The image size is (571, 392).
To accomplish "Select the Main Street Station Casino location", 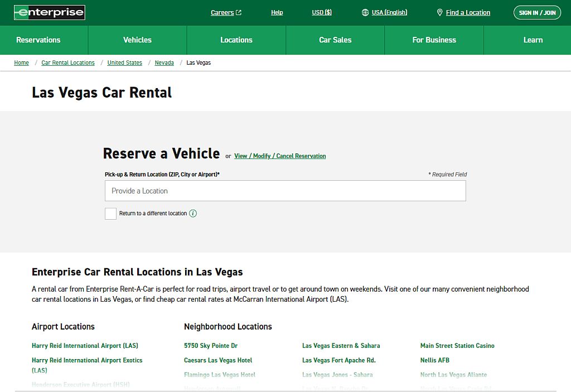I will (x=457, y=346).
